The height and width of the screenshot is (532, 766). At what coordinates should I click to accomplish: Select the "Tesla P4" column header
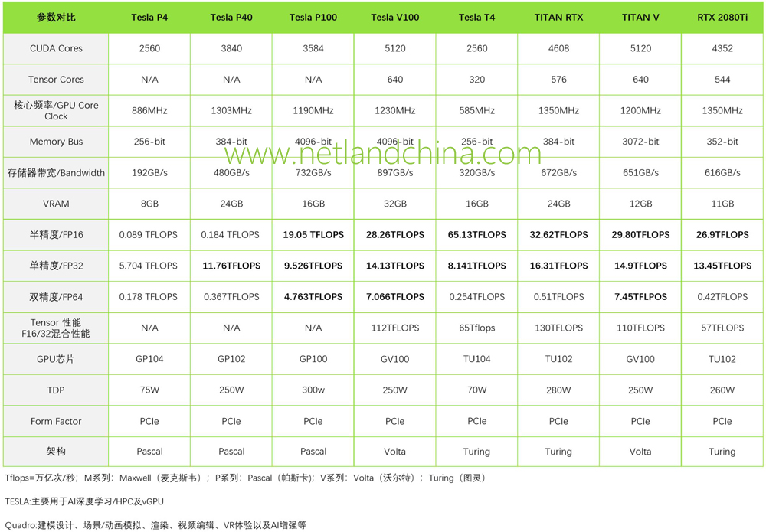149,18
